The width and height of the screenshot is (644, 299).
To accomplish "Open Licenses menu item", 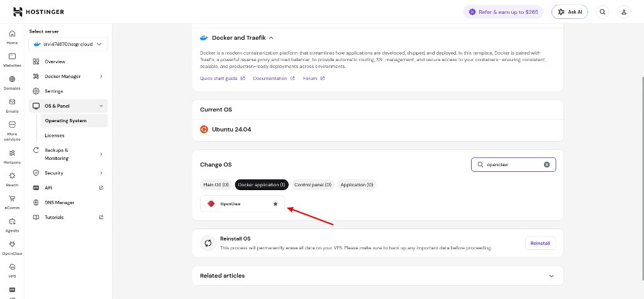I will click(74, 136).
